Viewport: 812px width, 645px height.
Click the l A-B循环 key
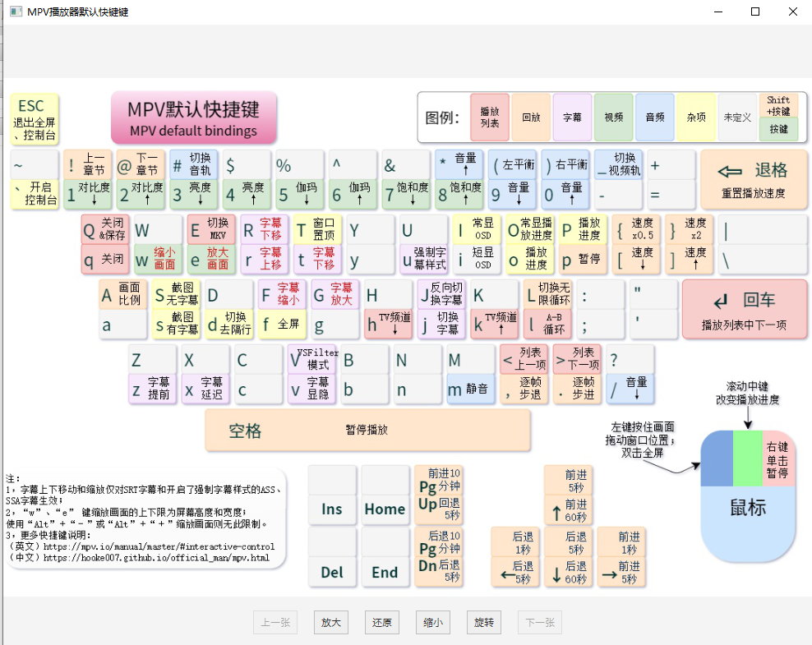tap(547, 325)
